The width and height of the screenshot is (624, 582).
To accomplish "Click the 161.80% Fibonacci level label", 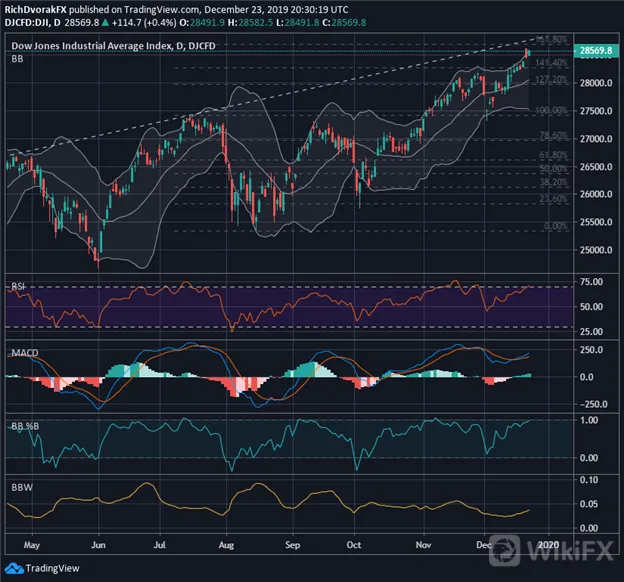I will [551, 39].
